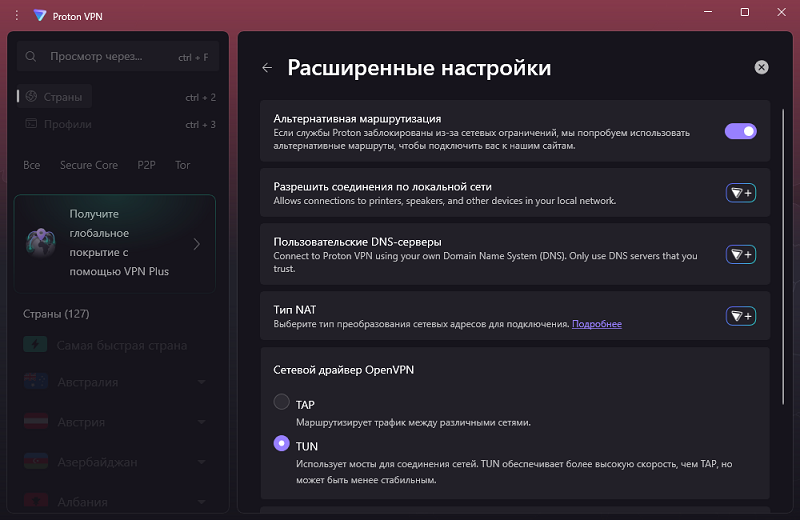Image resolution: width=800 pixels, height=520 pixels.
Task: Open the three-dot application menu
Action: (16, 15)
